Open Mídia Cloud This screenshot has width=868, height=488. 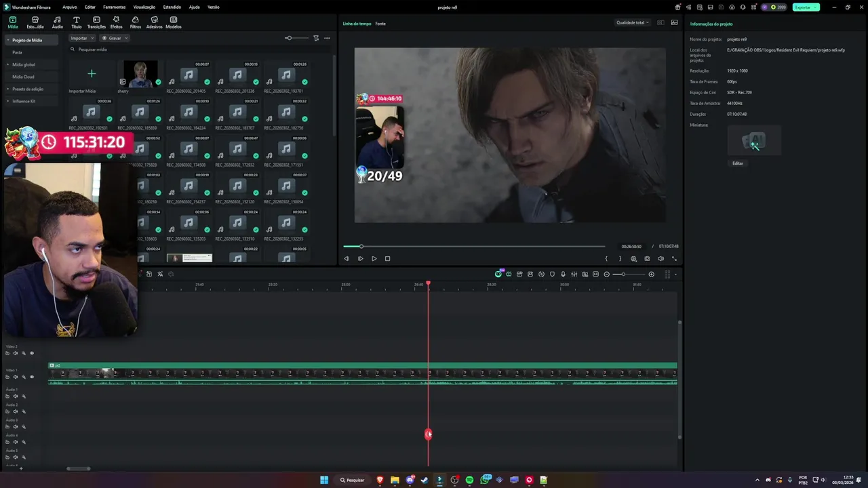point(23,77)
